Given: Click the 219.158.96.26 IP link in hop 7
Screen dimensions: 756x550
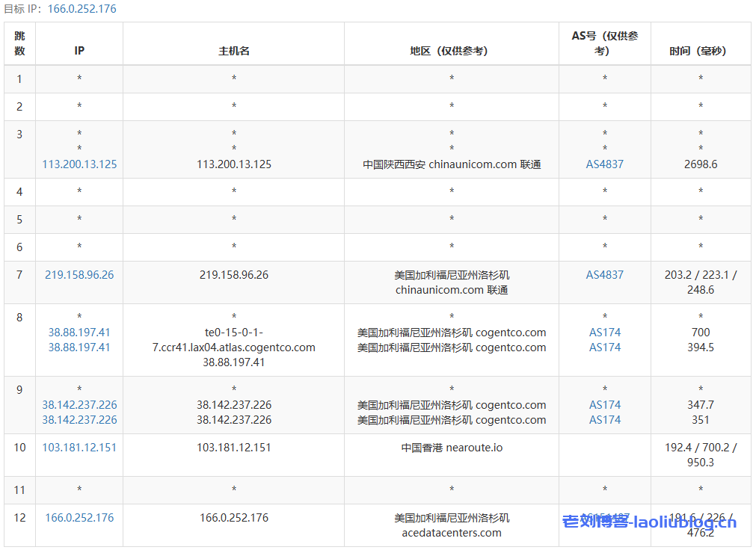Looking at the screenshot, I should coord(79,275).
